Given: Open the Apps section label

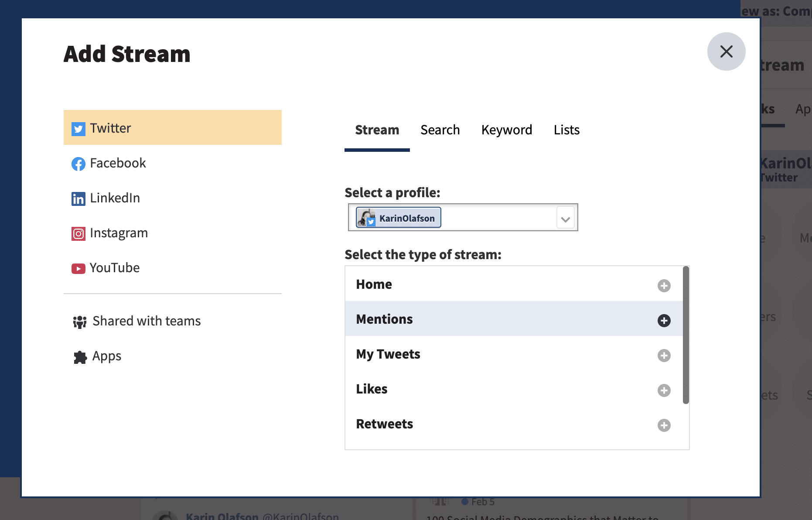Looking at the screenshot, I should [x=107, y=356].
